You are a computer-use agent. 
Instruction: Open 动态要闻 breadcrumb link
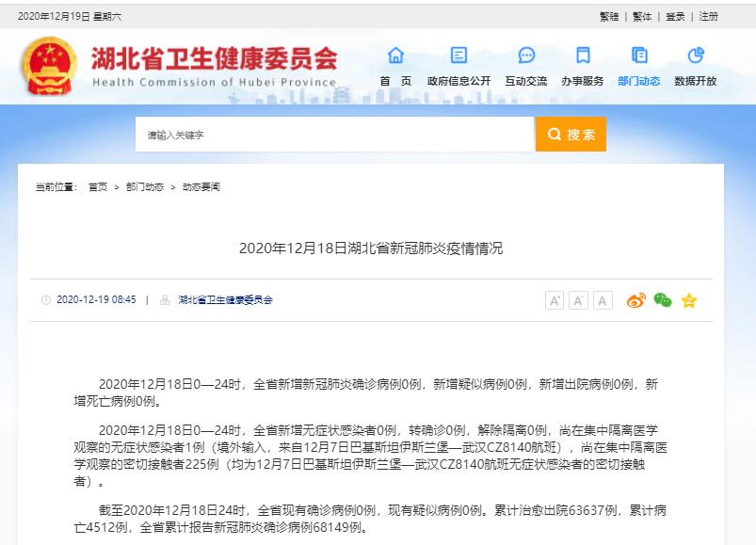coord(201,187)
